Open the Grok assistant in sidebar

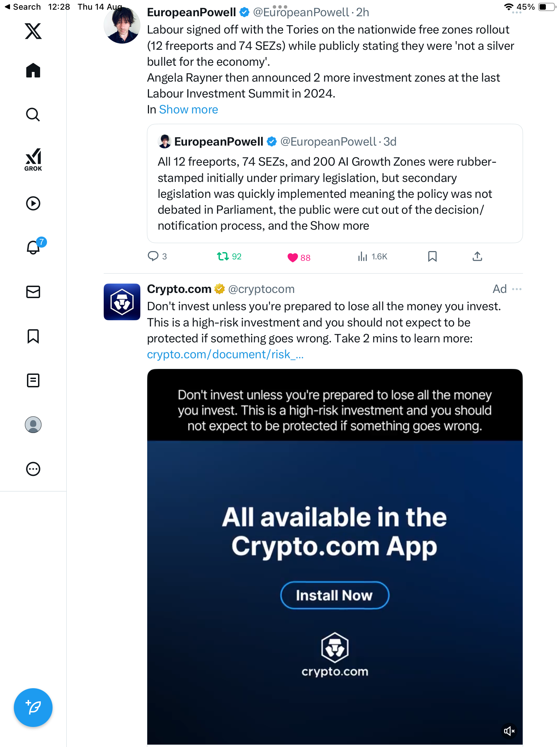[33, 159]
